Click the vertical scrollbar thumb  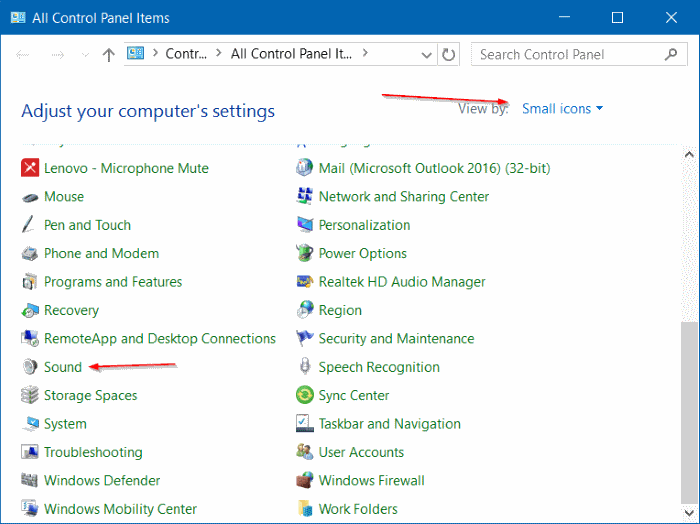coord(689,412)
